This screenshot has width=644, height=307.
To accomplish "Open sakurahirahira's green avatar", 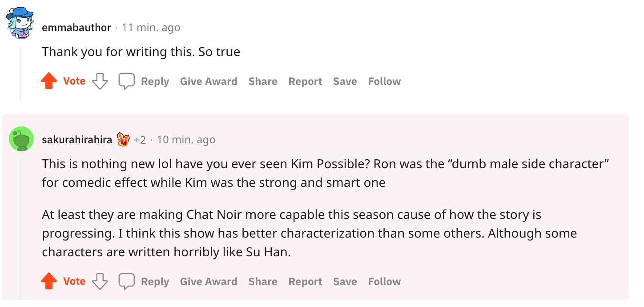I will (21, 139).
